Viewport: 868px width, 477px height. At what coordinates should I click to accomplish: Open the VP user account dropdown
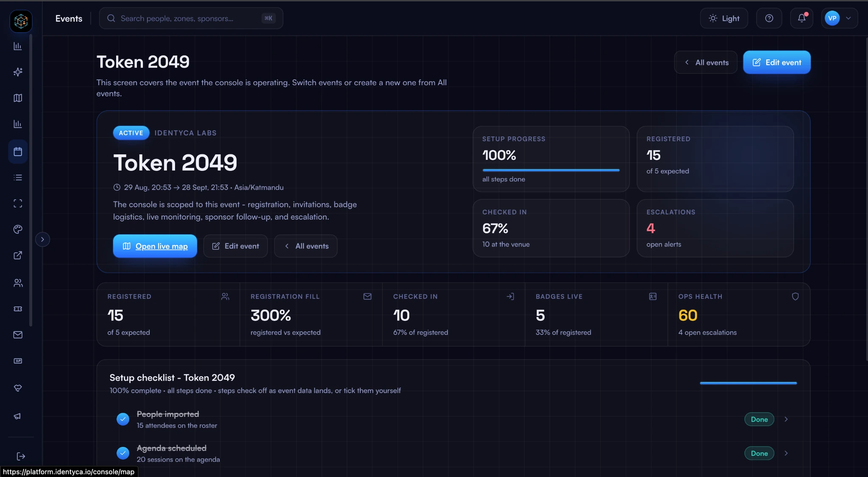[839, 18]
